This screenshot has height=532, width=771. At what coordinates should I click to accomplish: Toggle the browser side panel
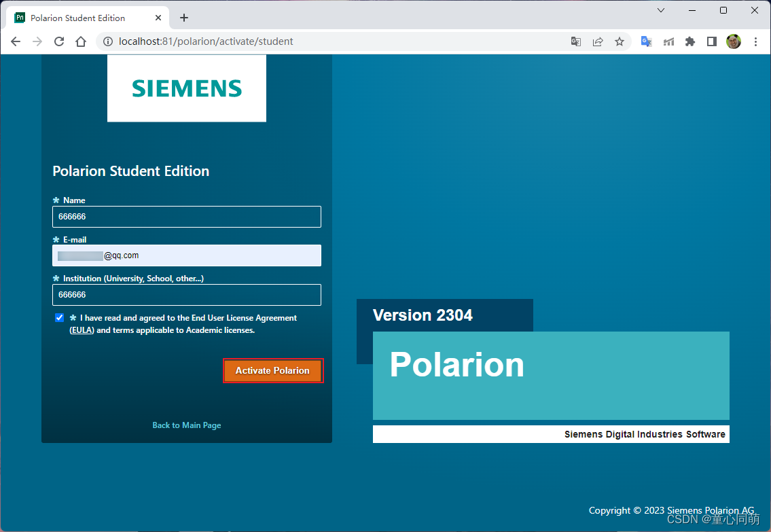(711, 42)
